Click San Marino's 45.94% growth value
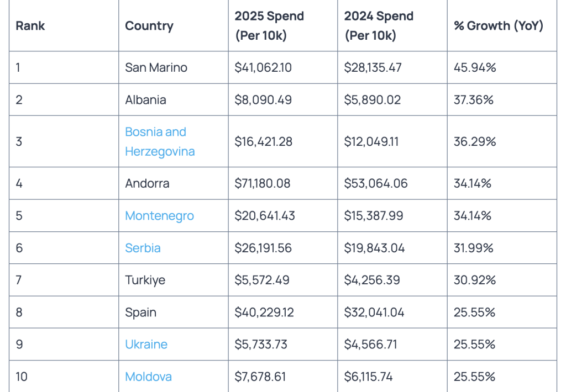The width and height of the screenshot is (566, 392). click(x=475, y=68)
